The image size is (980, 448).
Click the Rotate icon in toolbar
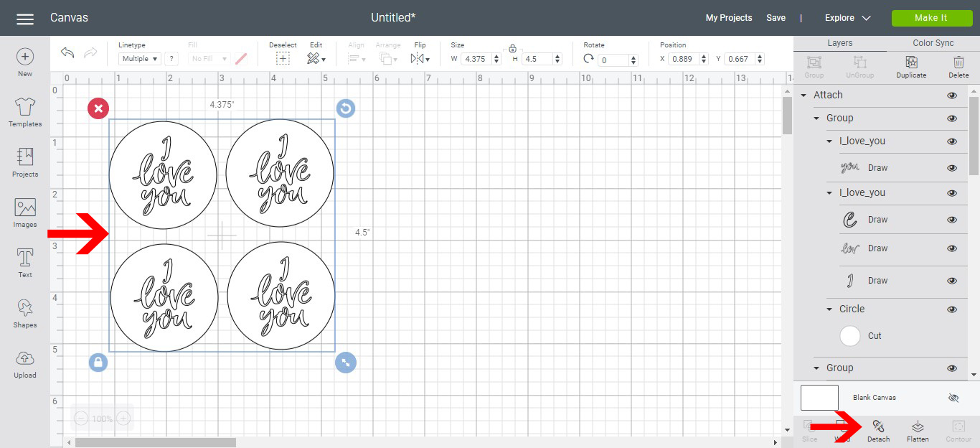(x=588, y=59)
